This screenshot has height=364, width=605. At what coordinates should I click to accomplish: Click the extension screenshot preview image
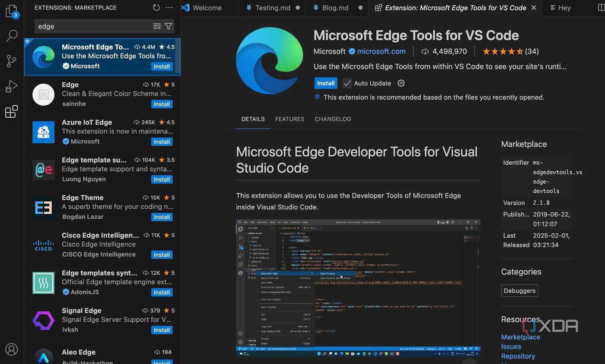358,288
